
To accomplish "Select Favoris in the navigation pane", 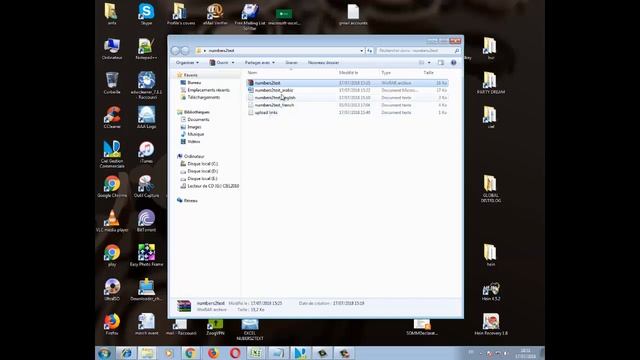I will (x=190, y=75).
